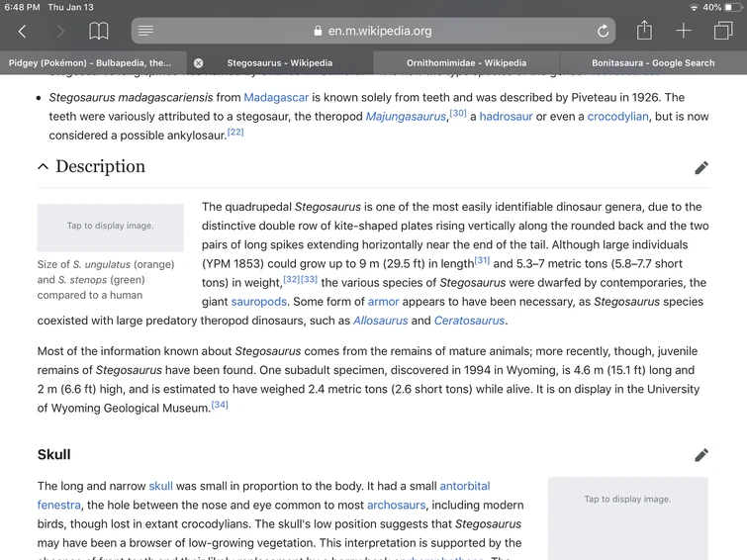Open the Madagascar link
This screenshot has height=560, width=747.
tap(276, 98)
